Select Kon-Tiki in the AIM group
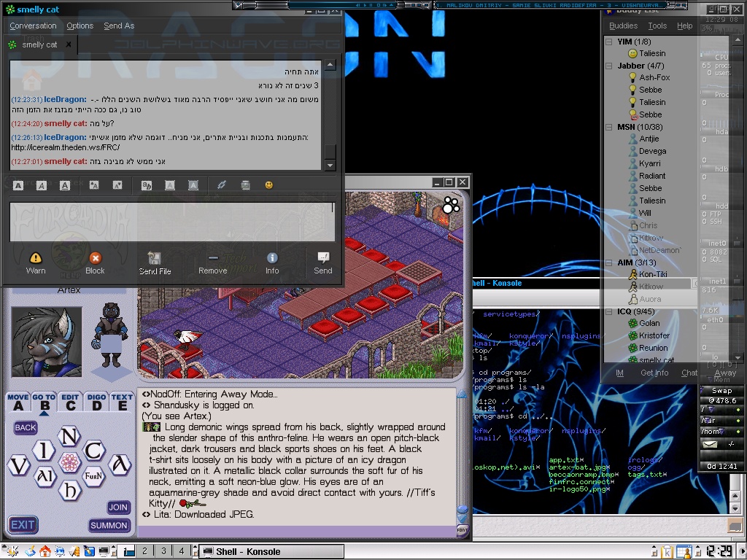The height and width of the screenshot is (560, 747). (x=653, y=274)
